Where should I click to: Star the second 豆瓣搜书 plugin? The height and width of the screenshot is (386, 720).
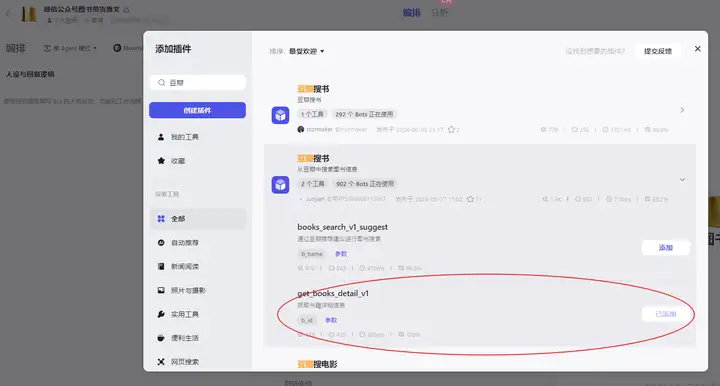470,199
